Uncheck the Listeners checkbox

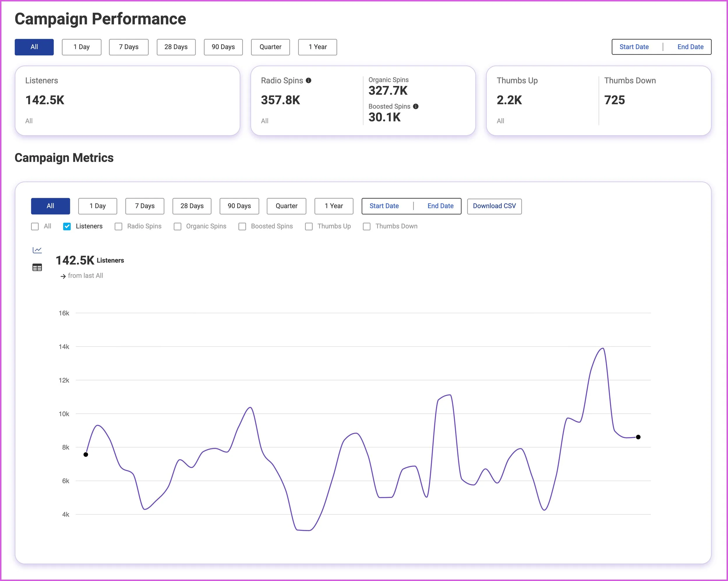[x=67, y=226]
